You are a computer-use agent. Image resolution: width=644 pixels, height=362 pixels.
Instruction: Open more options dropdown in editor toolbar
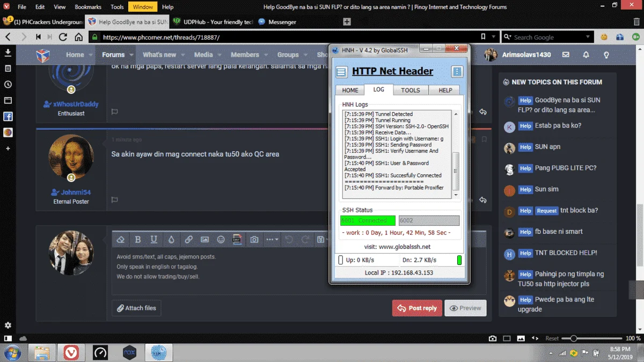(272, 239)
